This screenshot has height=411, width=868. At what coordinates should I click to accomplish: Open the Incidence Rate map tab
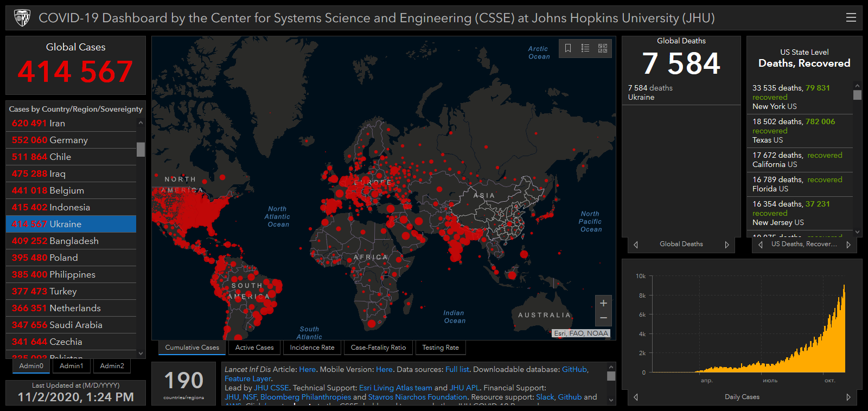tap(312, 348)
